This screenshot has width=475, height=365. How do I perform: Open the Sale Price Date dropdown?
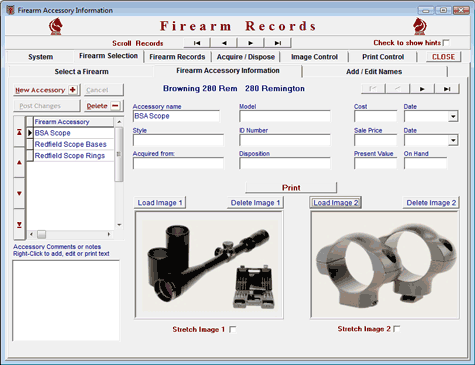point(453,140)
